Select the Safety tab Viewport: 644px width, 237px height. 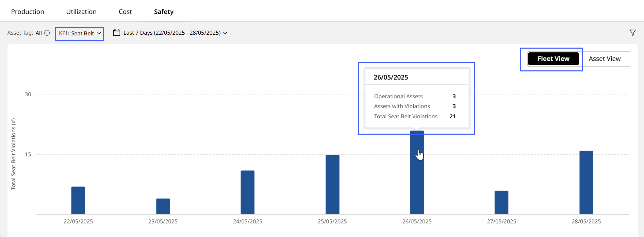click(x=164, y=12)
